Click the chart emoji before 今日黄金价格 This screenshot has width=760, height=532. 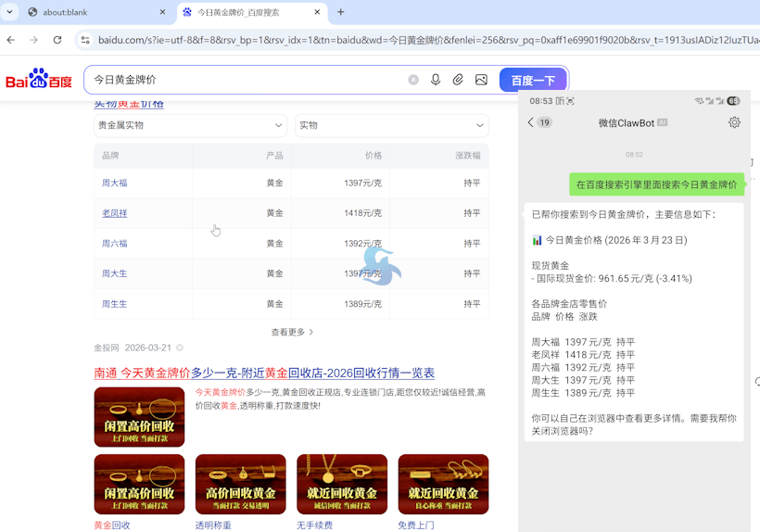537,240
